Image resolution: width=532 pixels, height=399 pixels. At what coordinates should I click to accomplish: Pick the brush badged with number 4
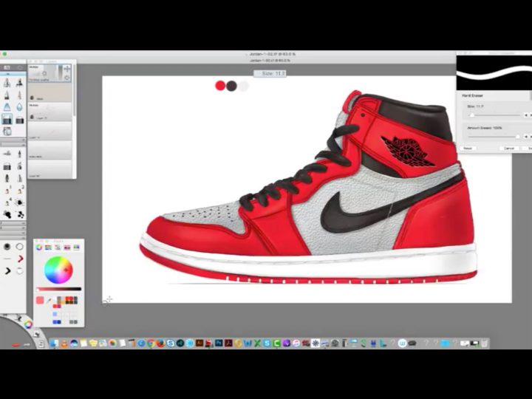(x=7, y=202)
